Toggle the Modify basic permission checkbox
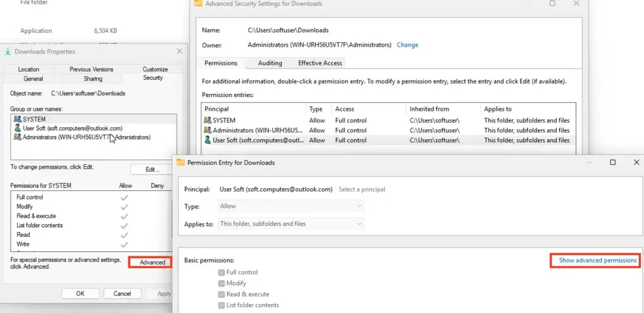Viewport: 644px width, 313px height. pos(221,283)
